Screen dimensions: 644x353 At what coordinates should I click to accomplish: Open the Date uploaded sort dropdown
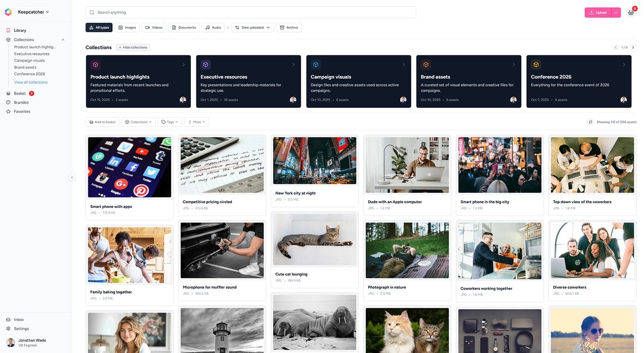[252, 27]
